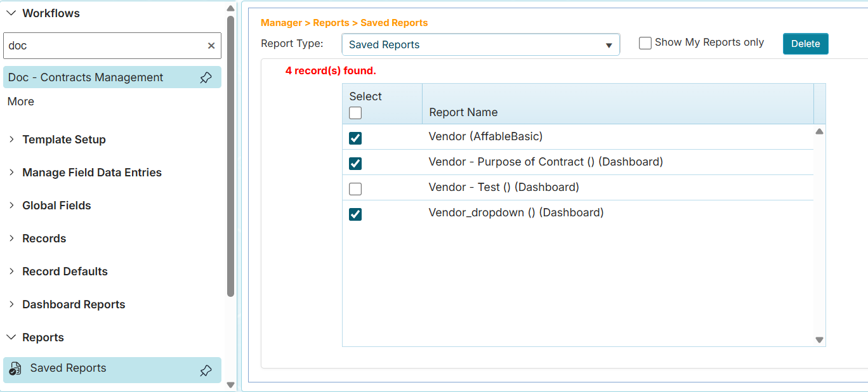Click the down scroll arrow of the report list
This screenshot has width=868, height=392.
click(819, 341)
